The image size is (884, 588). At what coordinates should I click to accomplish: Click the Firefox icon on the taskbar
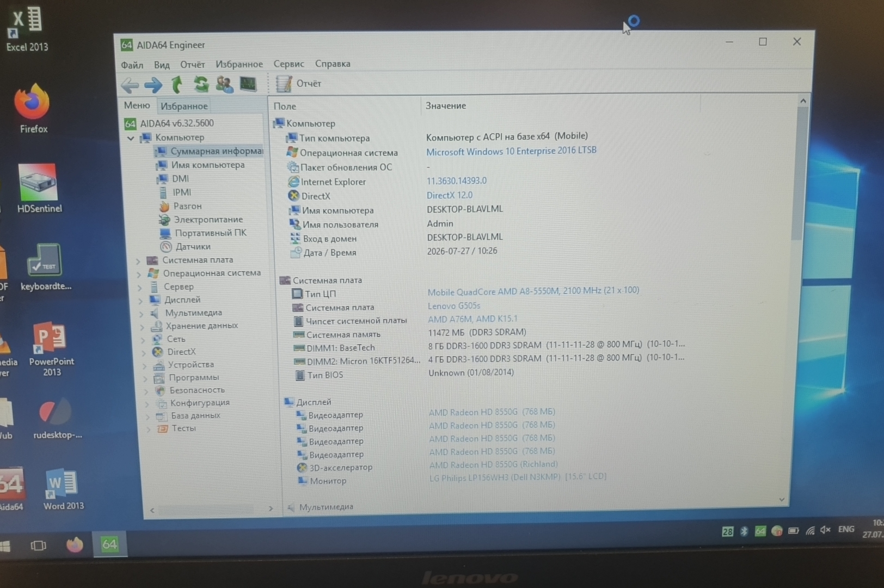[x=75, y=544]
